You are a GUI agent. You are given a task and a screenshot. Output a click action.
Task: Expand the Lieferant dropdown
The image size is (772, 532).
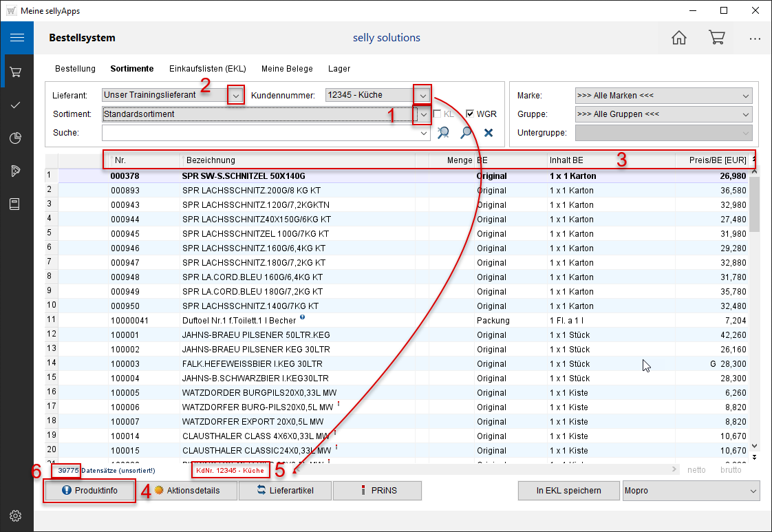coord(236,95)
